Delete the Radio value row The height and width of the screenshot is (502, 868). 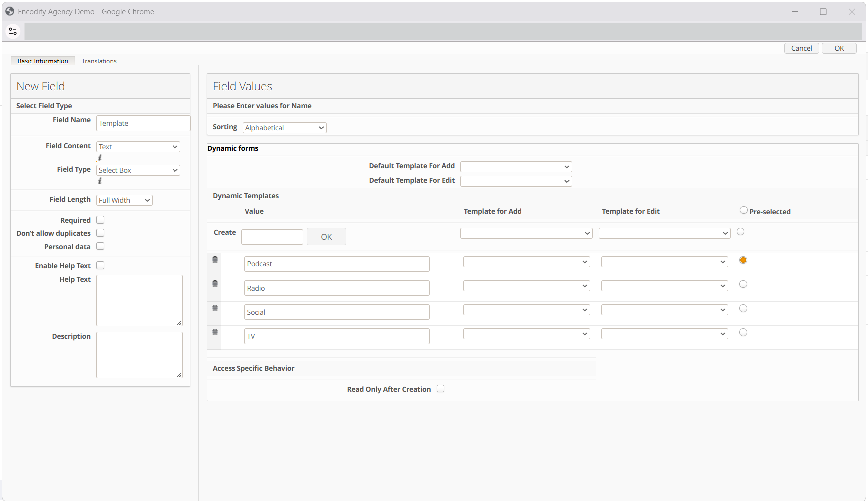click(215, 284)
